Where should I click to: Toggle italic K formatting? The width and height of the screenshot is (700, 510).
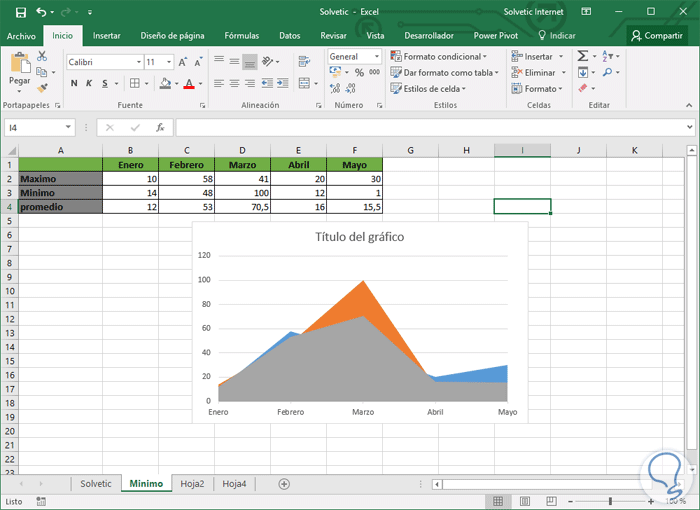tap(89, 84)
